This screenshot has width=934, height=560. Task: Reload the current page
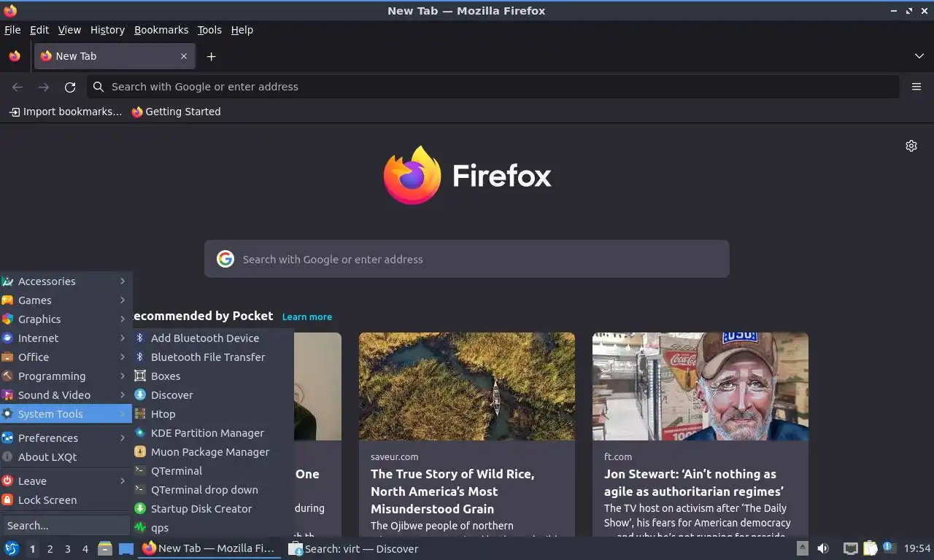70,87
